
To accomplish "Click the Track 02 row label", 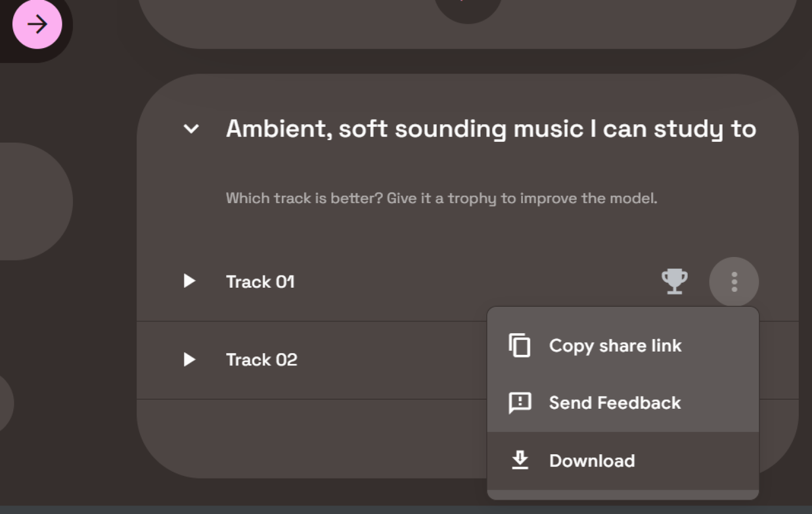I will [262, 360].
